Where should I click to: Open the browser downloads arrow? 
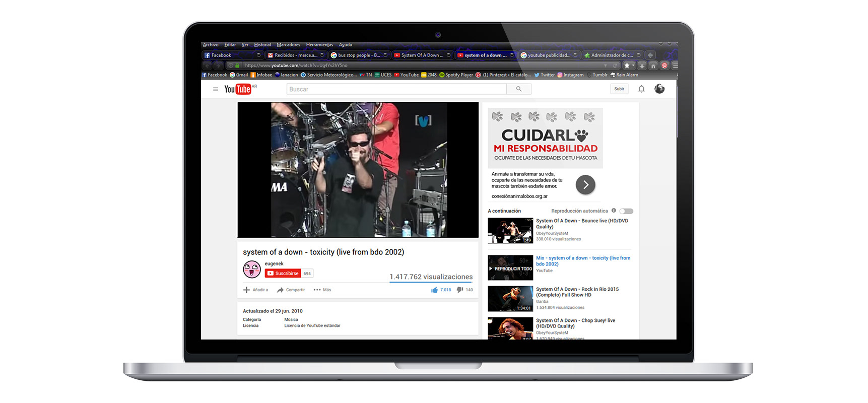[x=642, y=65]
